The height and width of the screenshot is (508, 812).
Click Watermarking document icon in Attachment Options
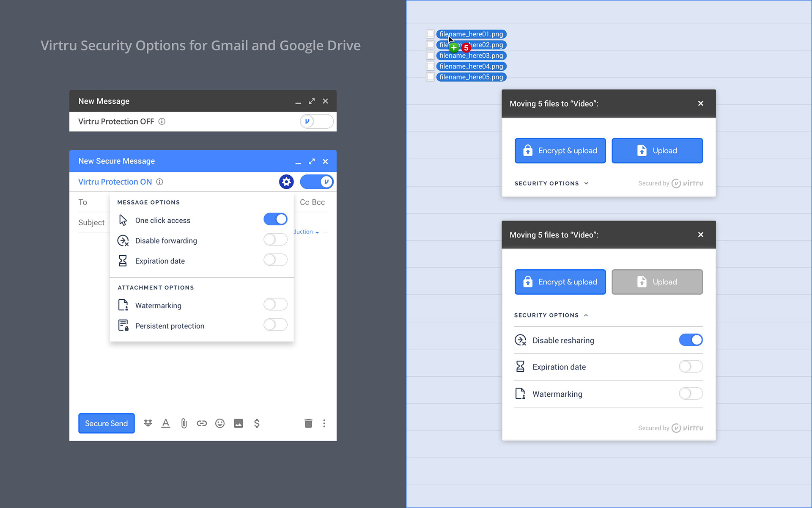pyautogui.click(x=123, y=305)
